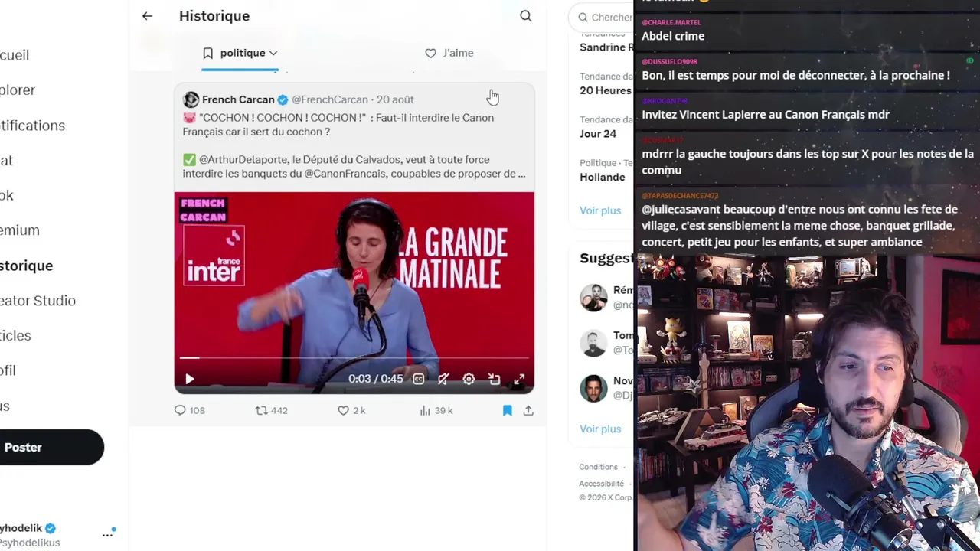Image resolution: width=980 pixels, height=551 pixels.
Task: Select the Historique sidebar item
Action: click(26, 266)
